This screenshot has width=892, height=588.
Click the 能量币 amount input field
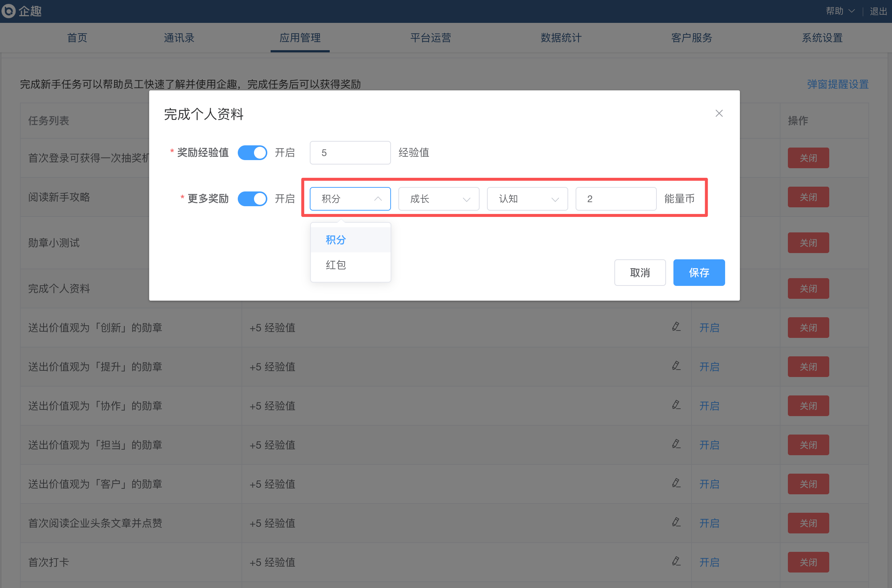[615, 199]
